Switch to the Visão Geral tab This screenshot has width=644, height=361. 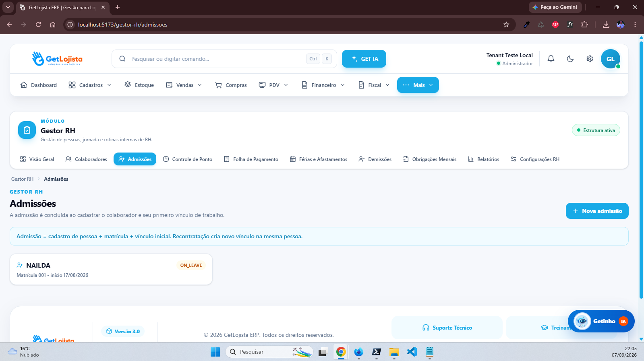pos(37,159)
